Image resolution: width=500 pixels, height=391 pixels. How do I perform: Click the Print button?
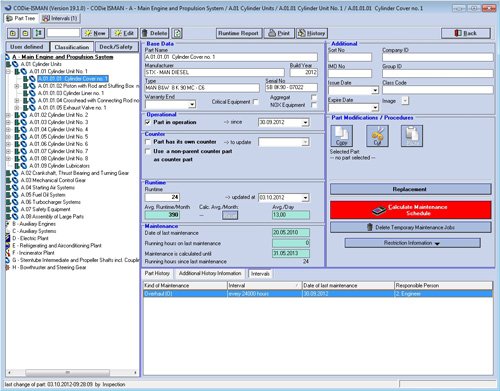279,33
